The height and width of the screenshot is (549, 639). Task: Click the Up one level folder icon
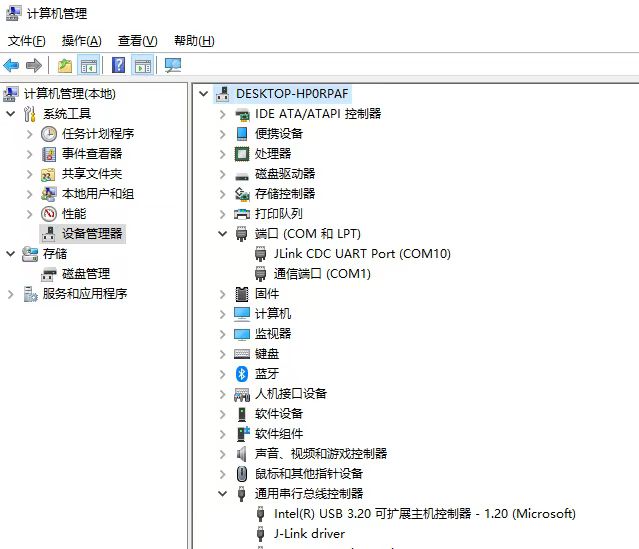coord(65,65)
